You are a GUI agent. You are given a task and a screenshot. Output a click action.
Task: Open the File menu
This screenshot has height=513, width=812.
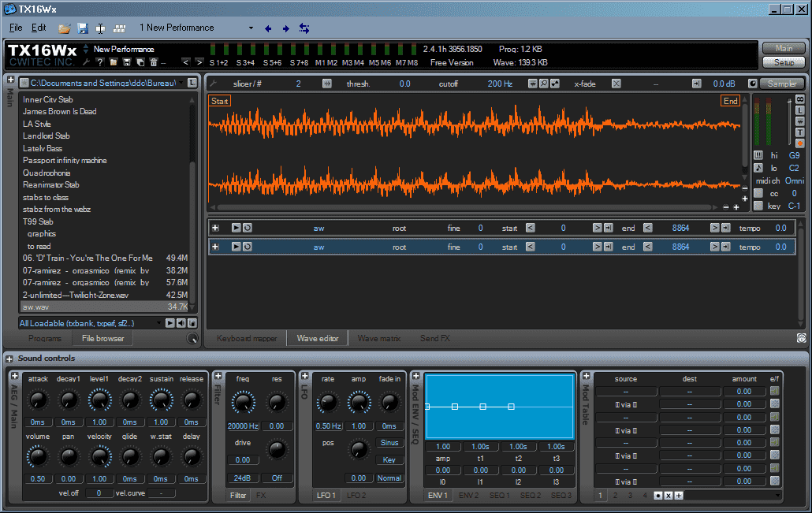pos(16,28)
